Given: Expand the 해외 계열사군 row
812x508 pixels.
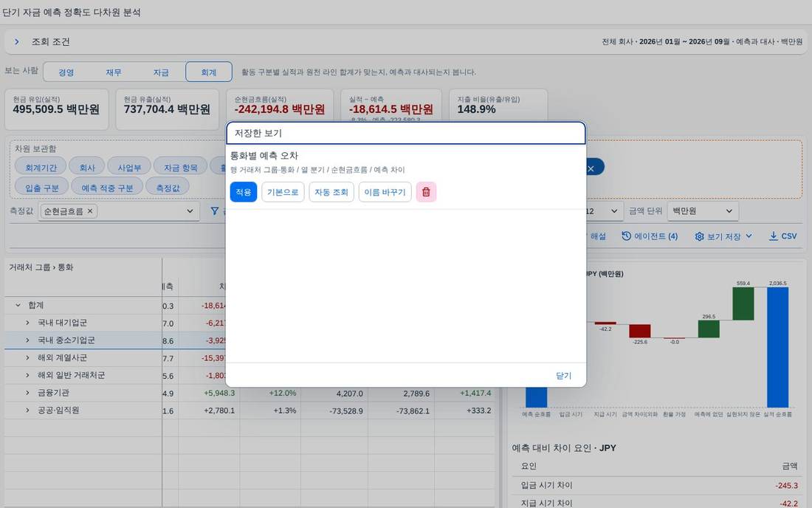Looking at the screenshot, I should [27, 358].
